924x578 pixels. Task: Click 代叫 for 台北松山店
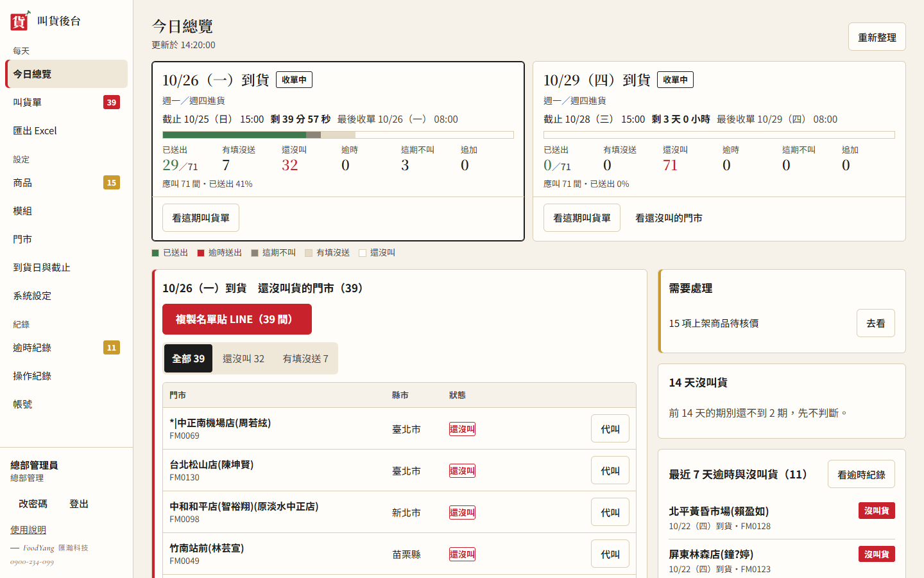coord(610,471)
